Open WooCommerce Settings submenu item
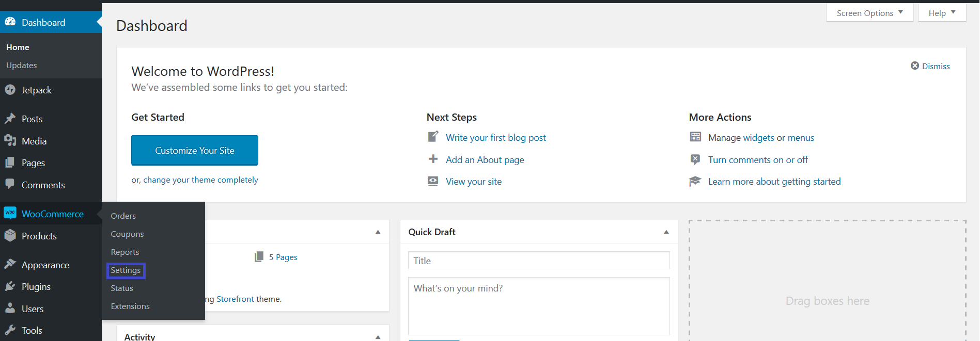Screen dimensions: 980x341 (x=126, y=270)
